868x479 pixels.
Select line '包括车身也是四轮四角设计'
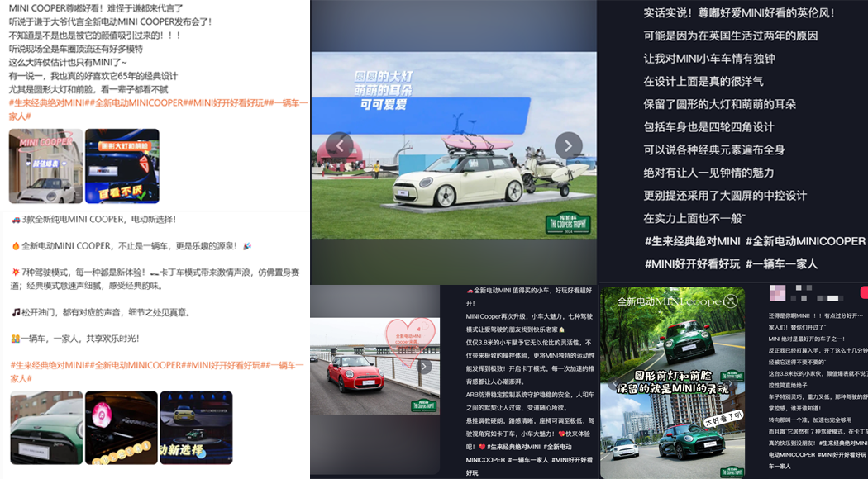(x=708, y=126)
